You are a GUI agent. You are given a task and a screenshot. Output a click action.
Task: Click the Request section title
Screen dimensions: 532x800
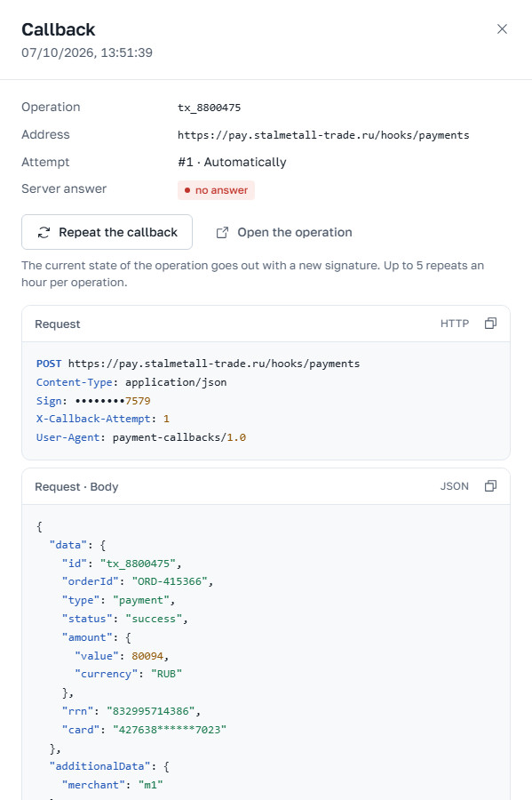click(x=58, y=324)
